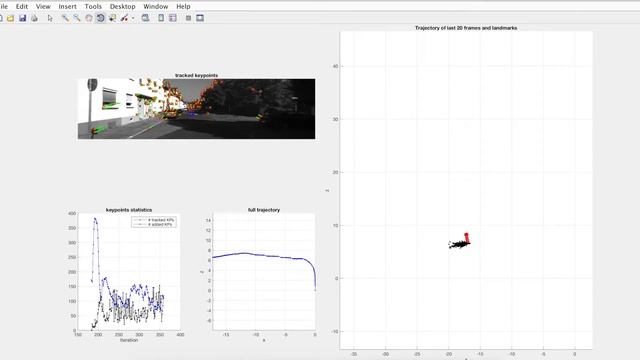Click 'Trajectory of last 20 frames and landmarks' title
Screen dimensions: 640x360
(x=466, y=28)
